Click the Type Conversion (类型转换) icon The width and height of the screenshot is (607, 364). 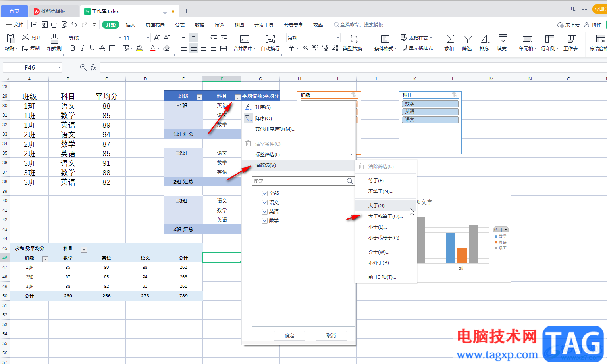tap(354, 38)
